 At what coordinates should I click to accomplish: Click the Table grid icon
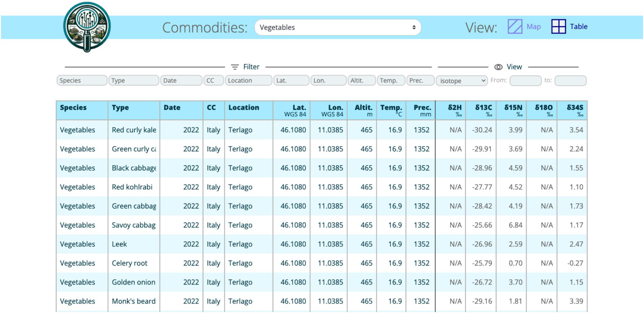558,26
